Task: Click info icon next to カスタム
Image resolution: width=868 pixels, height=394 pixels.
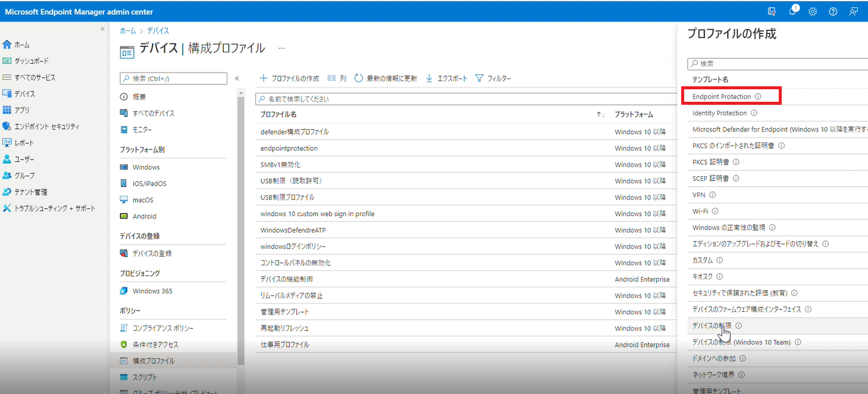Action: [x=720, y=260]
